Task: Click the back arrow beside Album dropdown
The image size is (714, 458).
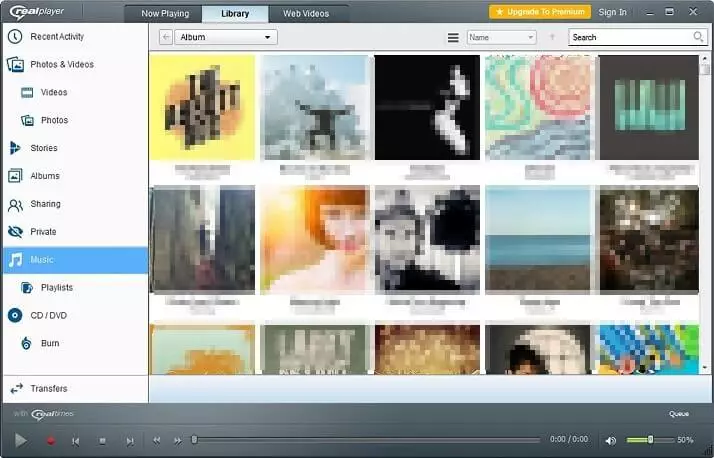Action: coord(165,37)
